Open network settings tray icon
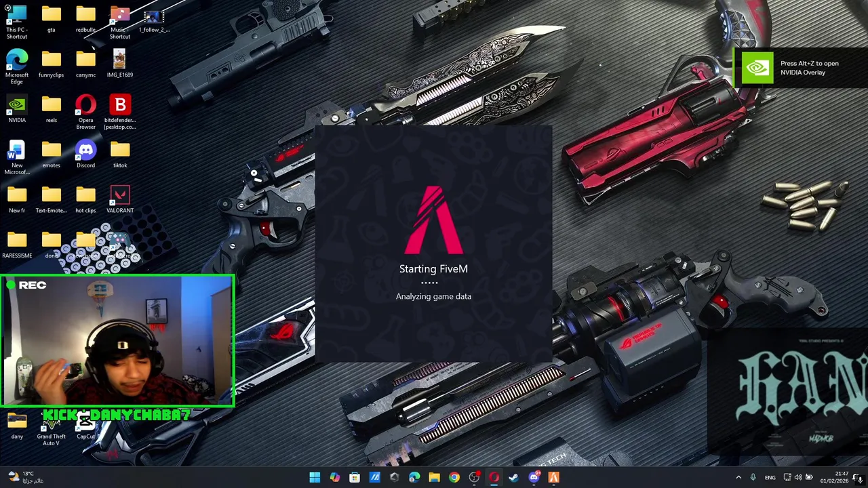868x488 pixels. 787,478
